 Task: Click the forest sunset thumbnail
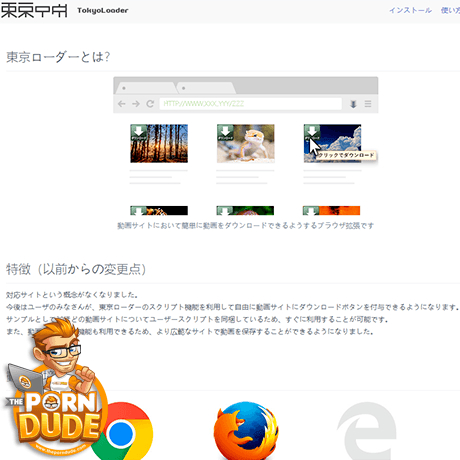point(159,144)
